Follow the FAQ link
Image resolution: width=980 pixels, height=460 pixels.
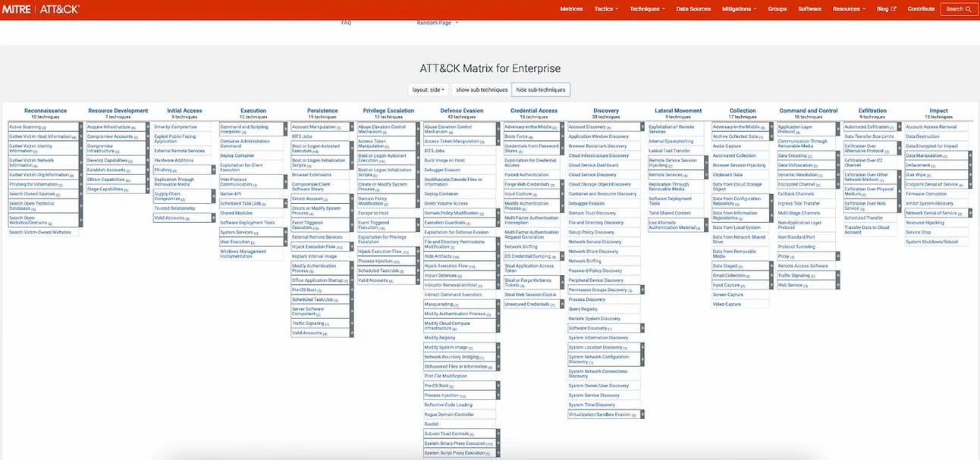[346, 23]
